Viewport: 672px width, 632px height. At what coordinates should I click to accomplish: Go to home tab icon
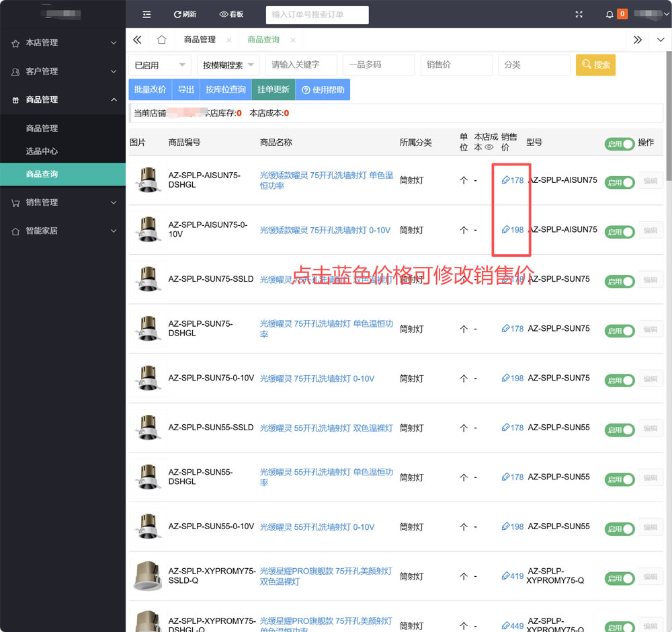[161, 40]
